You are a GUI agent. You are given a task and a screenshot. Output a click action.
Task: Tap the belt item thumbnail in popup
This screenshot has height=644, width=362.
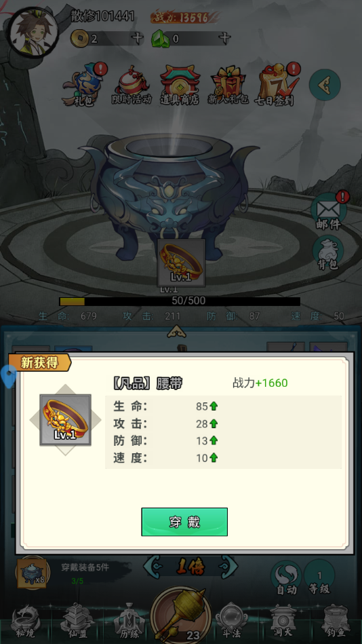click(65, 420)
